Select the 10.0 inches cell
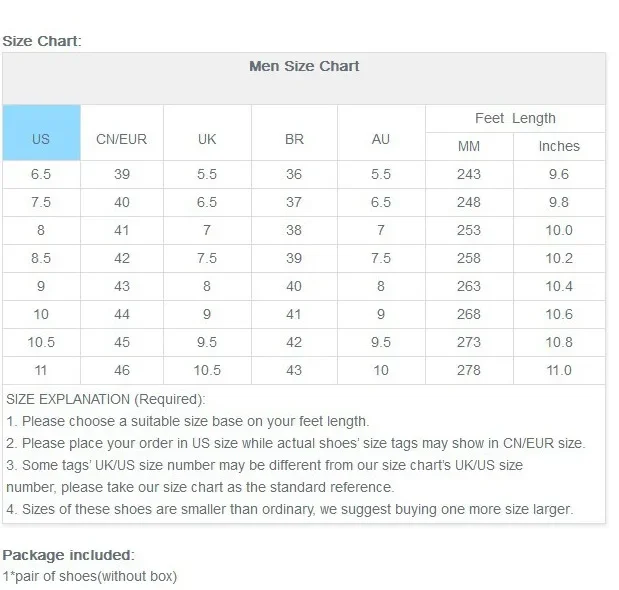 (x=559, y=230)
